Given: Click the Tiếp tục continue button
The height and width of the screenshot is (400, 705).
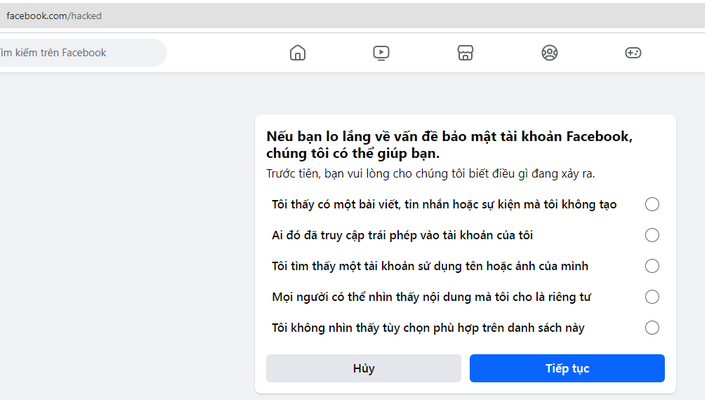Looking at the screenshot, I should 567,368.
